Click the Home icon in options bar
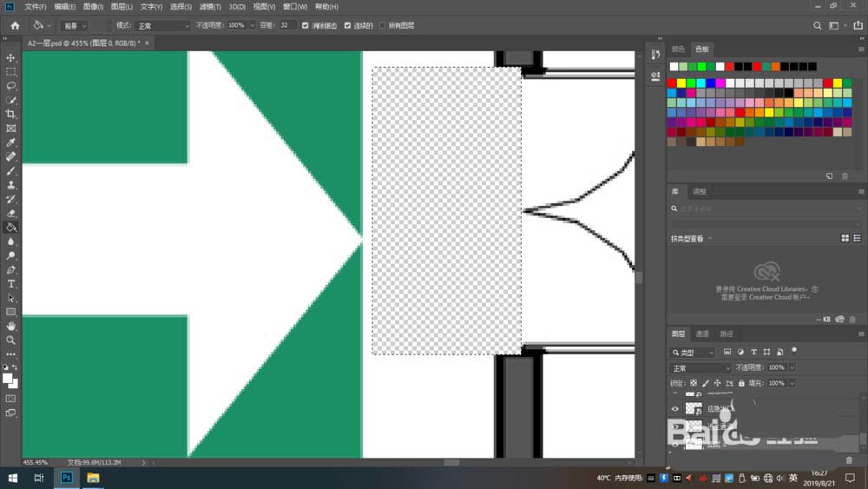The image size is (868, 489). [15, 26]
